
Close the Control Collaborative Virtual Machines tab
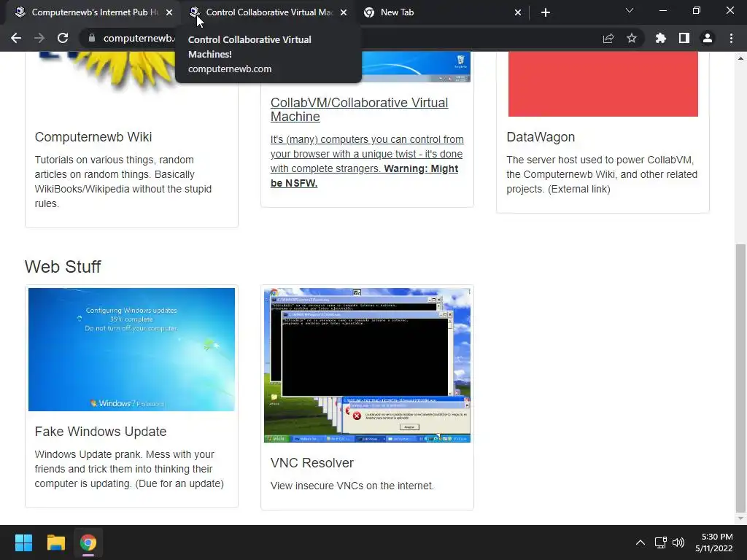pyautogui.click(x=344, y=12)
